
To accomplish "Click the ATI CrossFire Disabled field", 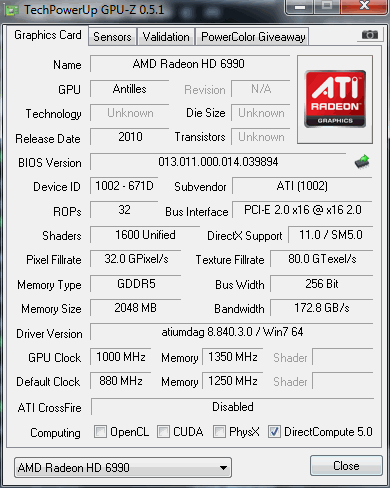I will pos(233,407).
